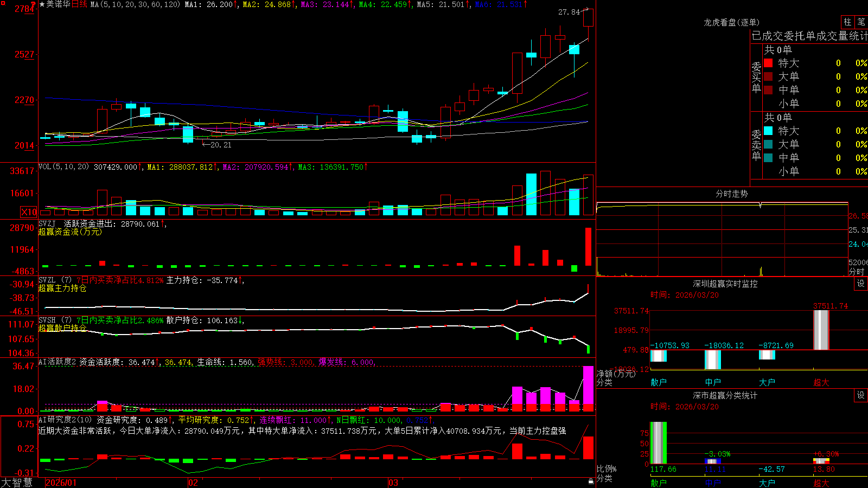
Task: Click the 散户持仓: 106.163 value
Action: pos(205,320)
